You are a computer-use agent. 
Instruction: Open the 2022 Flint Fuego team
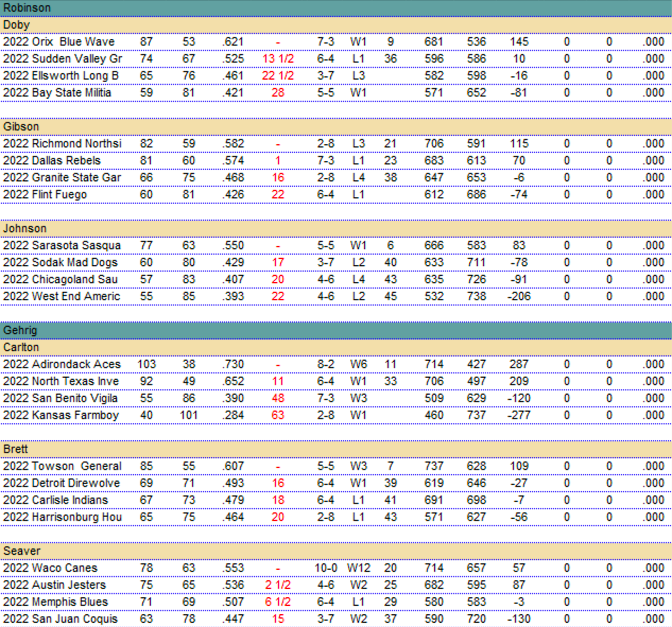pos(45,195)
